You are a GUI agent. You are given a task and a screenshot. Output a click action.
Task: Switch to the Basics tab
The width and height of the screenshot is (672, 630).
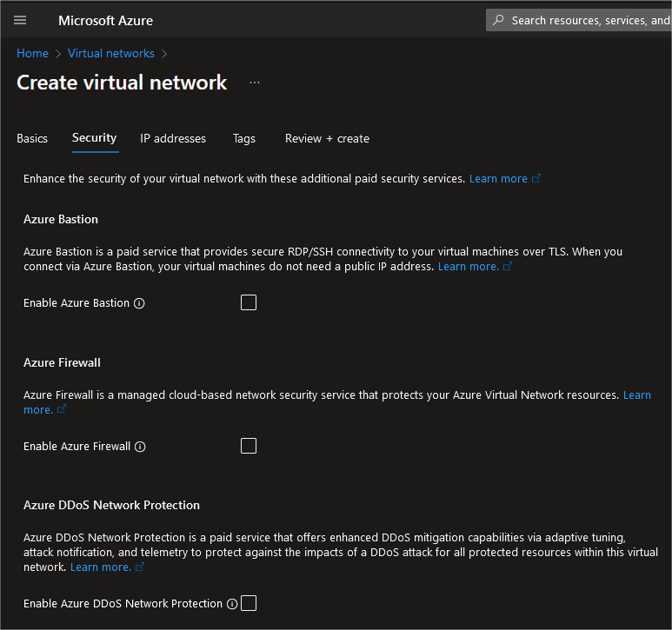[x=32, y=138]
